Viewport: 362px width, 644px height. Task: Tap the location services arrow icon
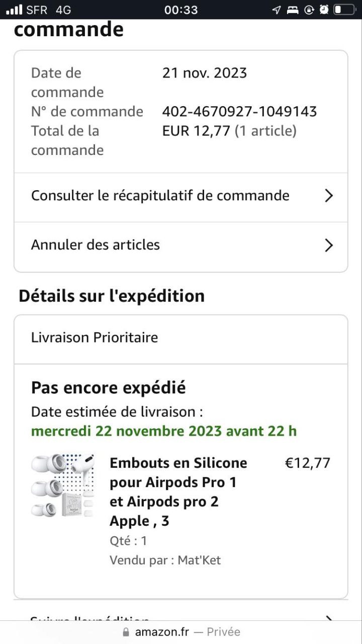pos(277,10)
